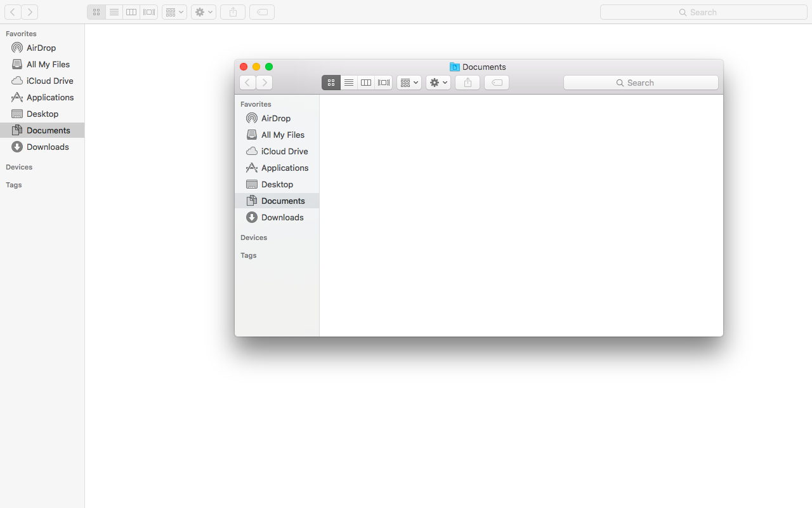Open arrange-by dropdown in background window

coord(174,12)
